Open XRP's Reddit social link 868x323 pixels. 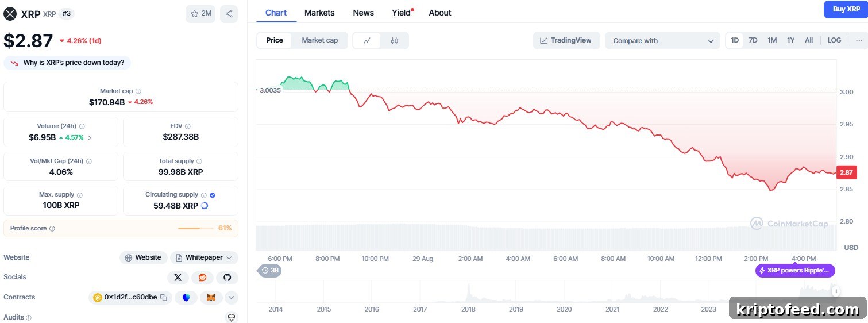(202, 278)
